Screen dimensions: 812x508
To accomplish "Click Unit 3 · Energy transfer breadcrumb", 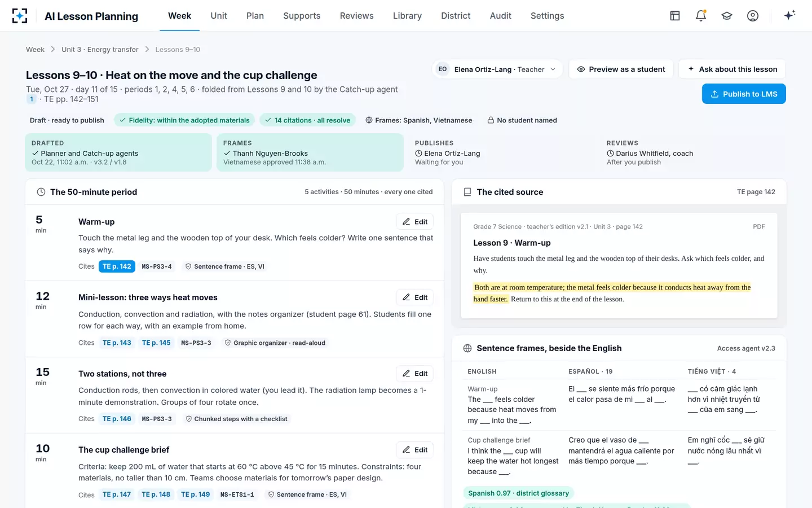I will coord(100,50).
